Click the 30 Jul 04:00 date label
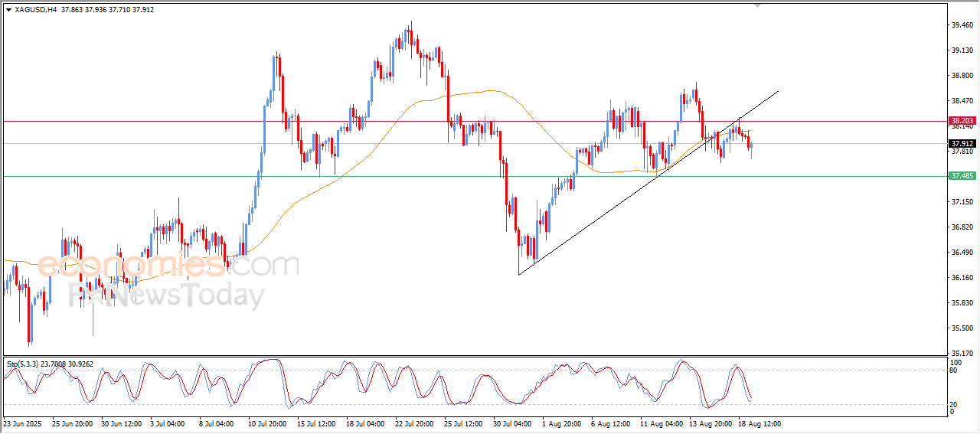 click(x=514, y=423)
